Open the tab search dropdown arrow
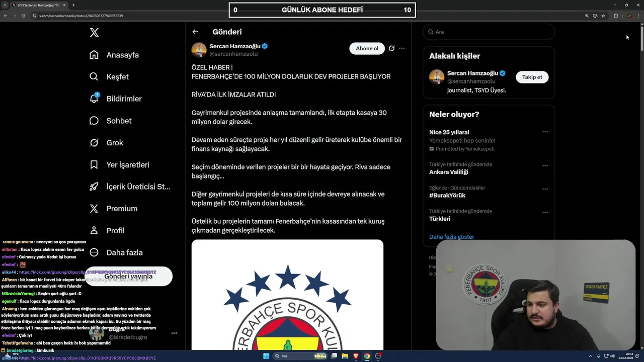 pyautogui.click(x=5, y=5)
